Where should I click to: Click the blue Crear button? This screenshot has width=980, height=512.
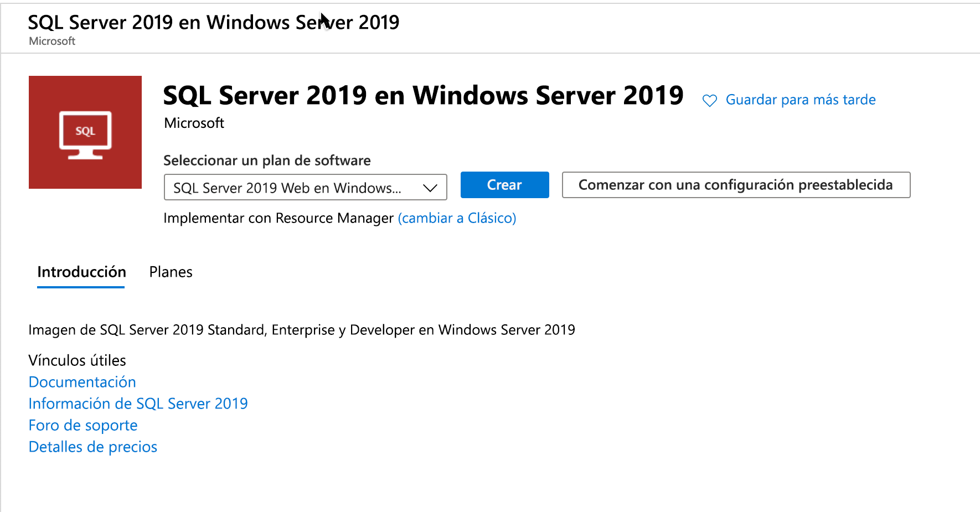504,185
